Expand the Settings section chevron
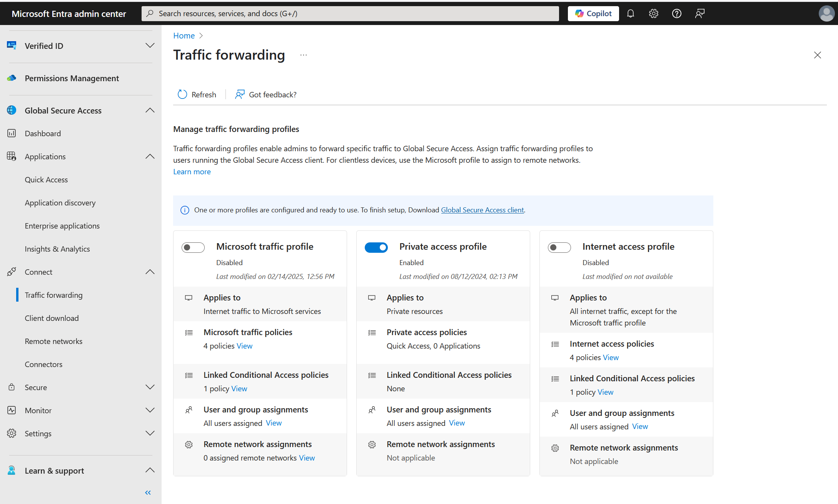The width and height of the screenshot is (838, 504). pos(150,433)
